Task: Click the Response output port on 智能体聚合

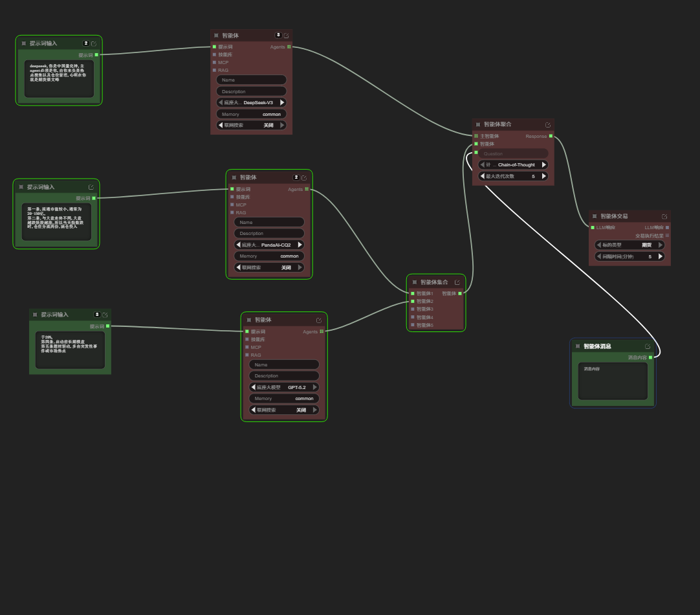Action: (551, 136)
